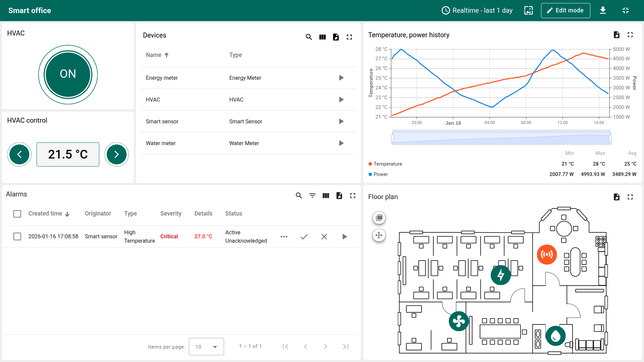Toggle the HVAC ON power button

click(68, 74)
